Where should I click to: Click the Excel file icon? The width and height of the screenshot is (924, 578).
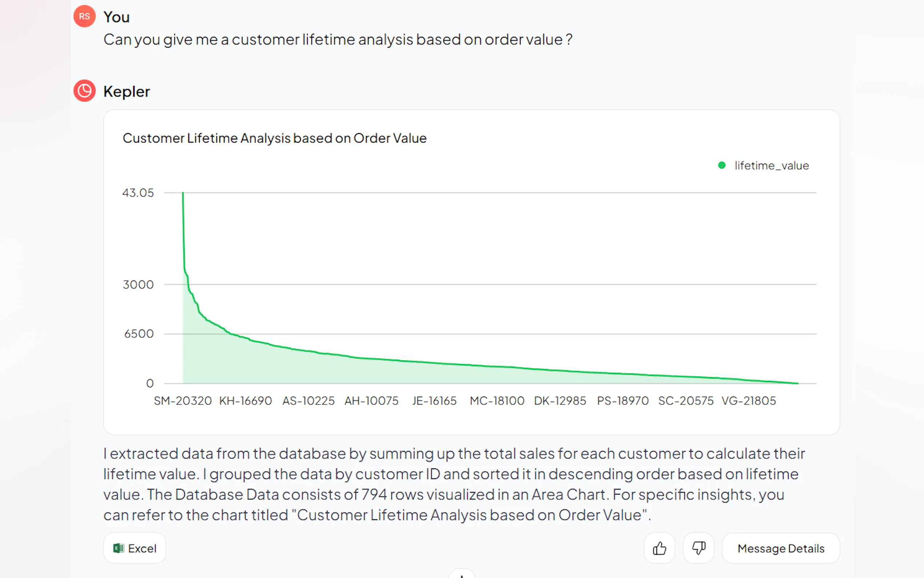(x=119, y=548)
